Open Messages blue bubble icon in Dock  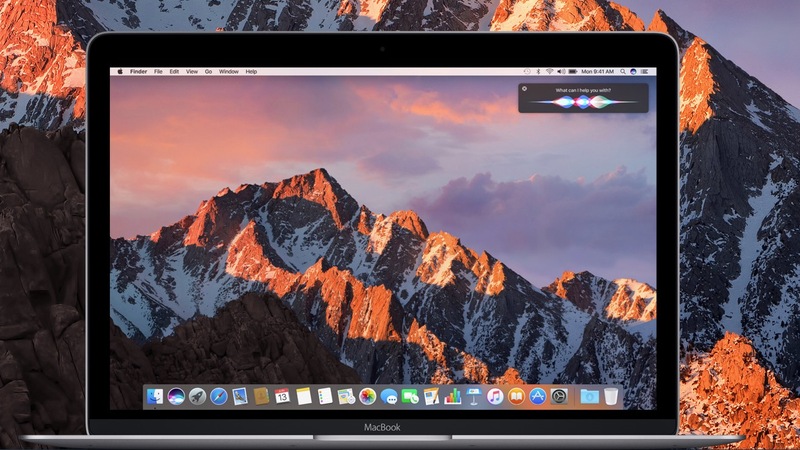click(389, 396)
